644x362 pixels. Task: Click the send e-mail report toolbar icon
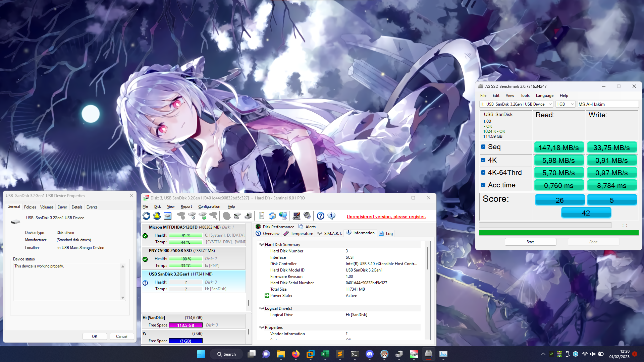tap(272, 216)
